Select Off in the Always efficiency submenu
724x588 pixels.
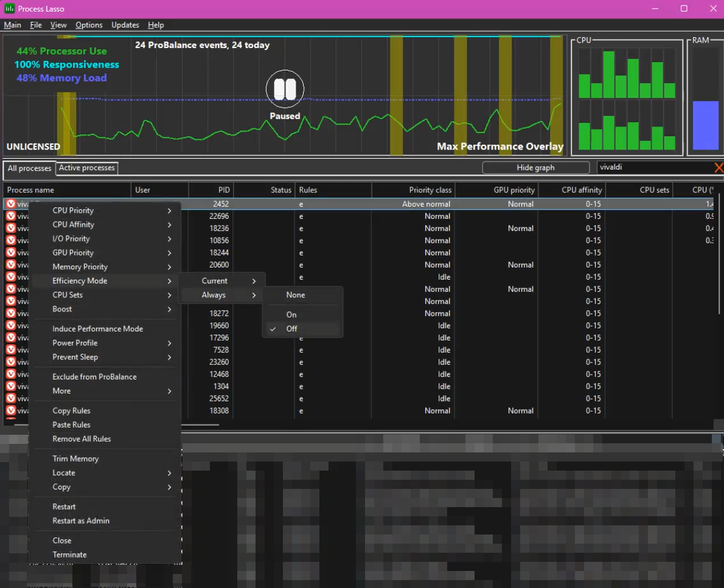coord(292,329)
